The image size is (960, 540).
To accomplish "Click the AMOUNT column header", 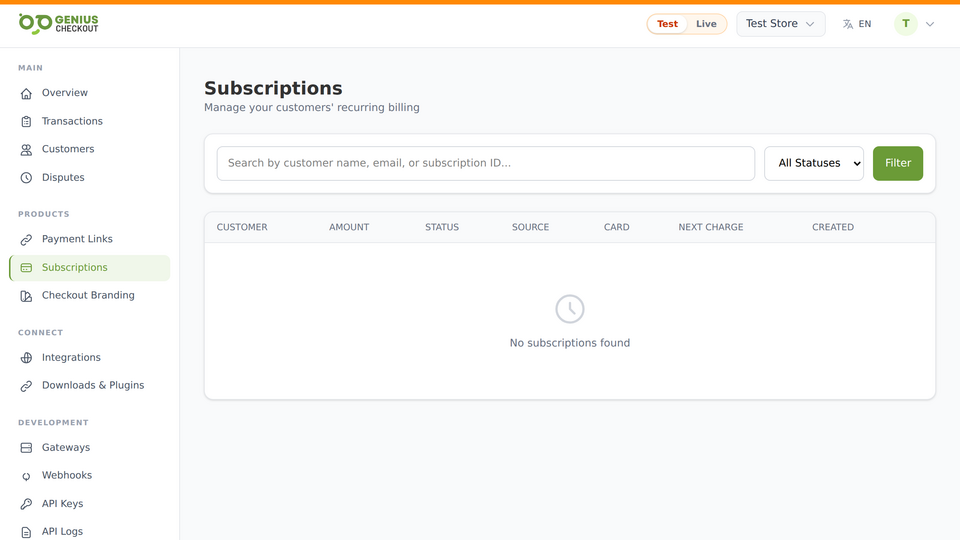I will click(349, 227).
